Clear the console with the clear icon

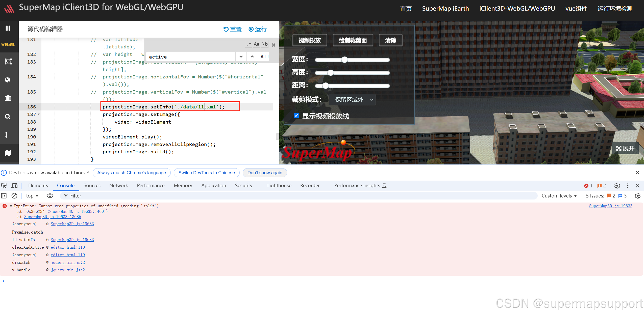14,196
